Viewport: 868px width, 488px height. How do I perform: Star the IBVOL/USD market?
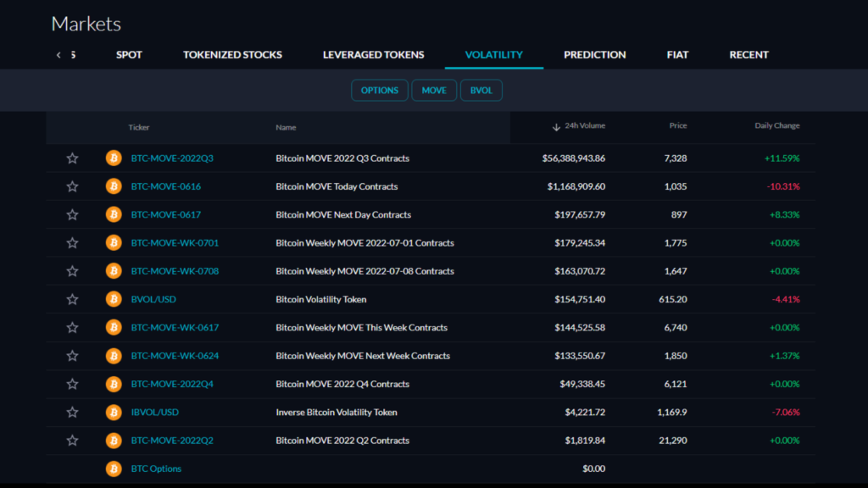[72, 412]
